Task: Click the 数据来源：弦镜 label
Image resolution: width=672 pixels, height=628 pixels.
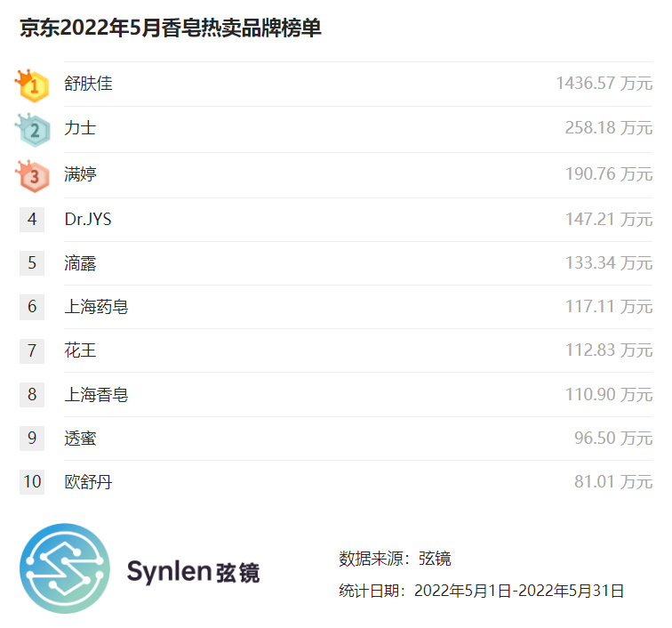Action: click(x=395, y=559)
